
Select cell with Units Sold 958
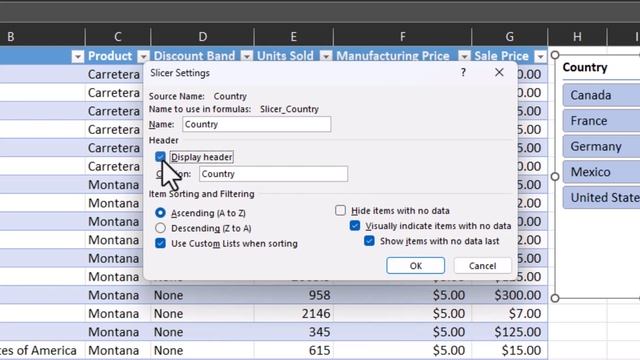click(293, 295)
